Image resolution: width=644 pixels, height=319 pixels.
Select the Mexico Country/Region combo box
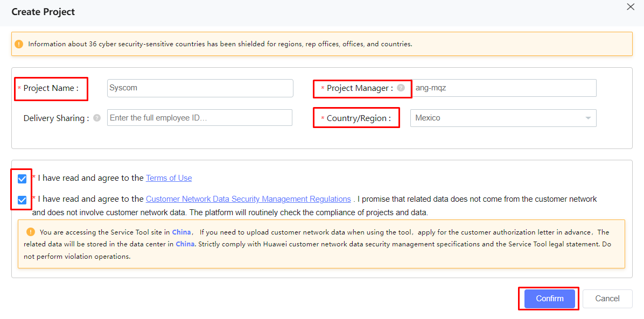pyautogui.click(x=503, y=118)
